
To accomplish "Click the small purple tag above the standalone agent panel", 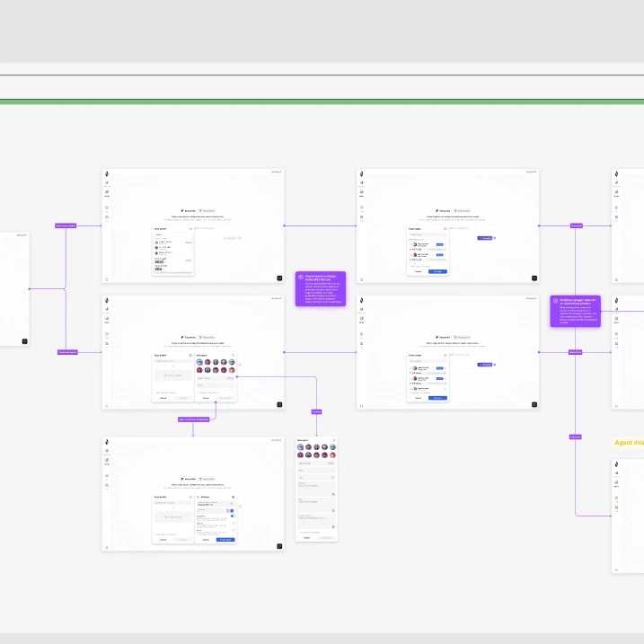I will [316, 411].
